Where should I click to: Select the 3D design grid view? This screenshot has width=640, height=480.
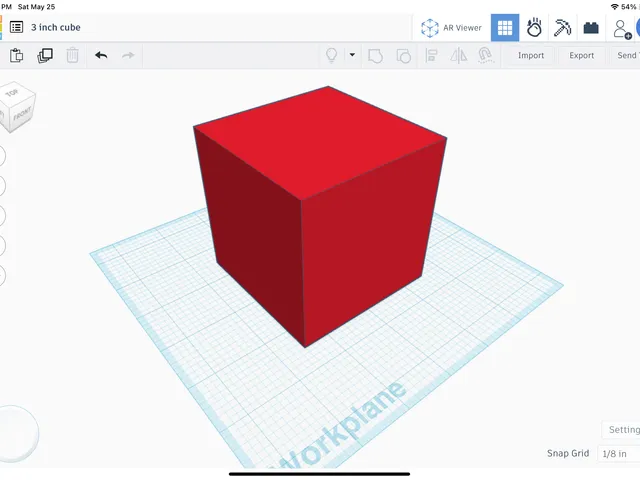click(505, 28)
